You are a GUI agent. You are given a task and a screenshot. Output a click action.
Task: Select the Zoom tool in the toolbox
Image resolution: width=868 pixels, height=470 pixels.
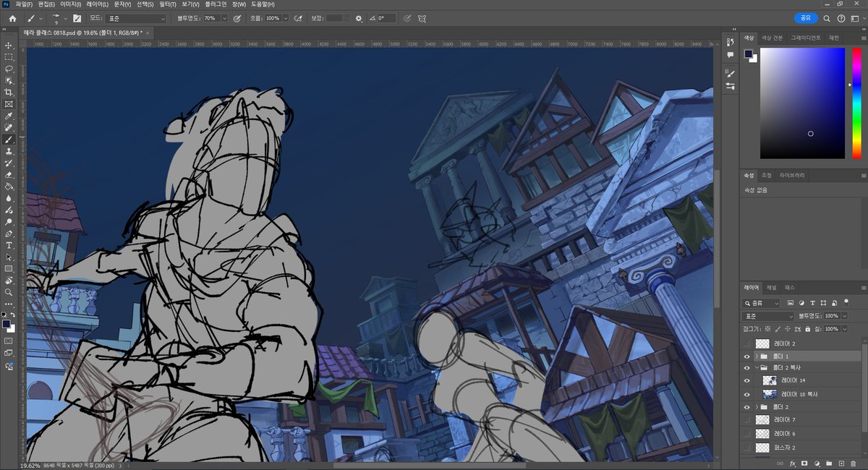click(9, 292)
